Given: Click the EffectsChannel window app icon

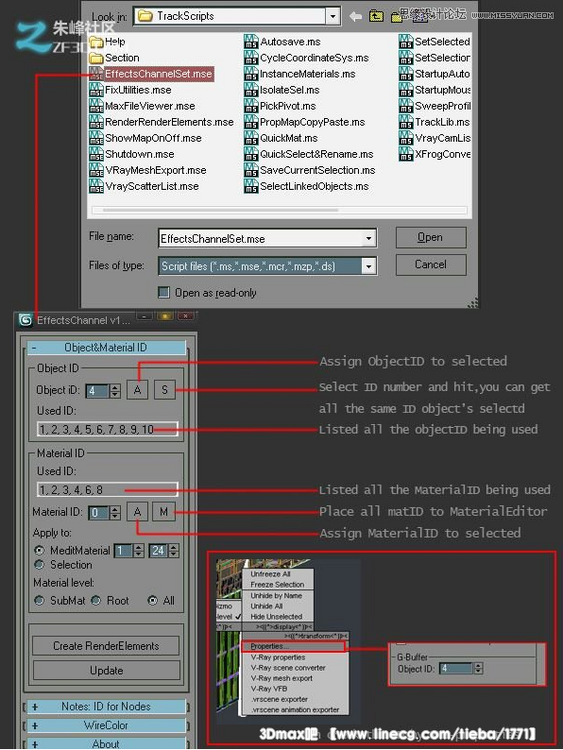Looking at the screenshot, I should 26,320.
